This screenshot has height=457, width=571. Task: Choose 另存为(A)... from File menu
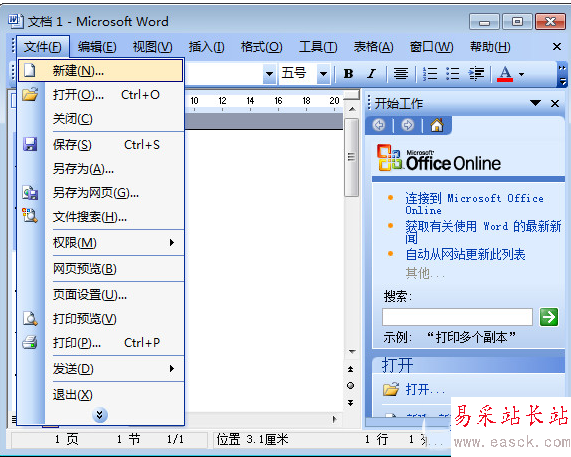coord(100,169)
